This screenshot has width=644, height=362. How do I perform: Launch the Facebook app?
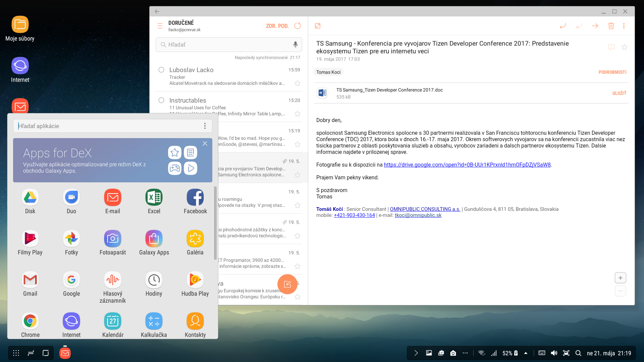click(x=195, y=201)
